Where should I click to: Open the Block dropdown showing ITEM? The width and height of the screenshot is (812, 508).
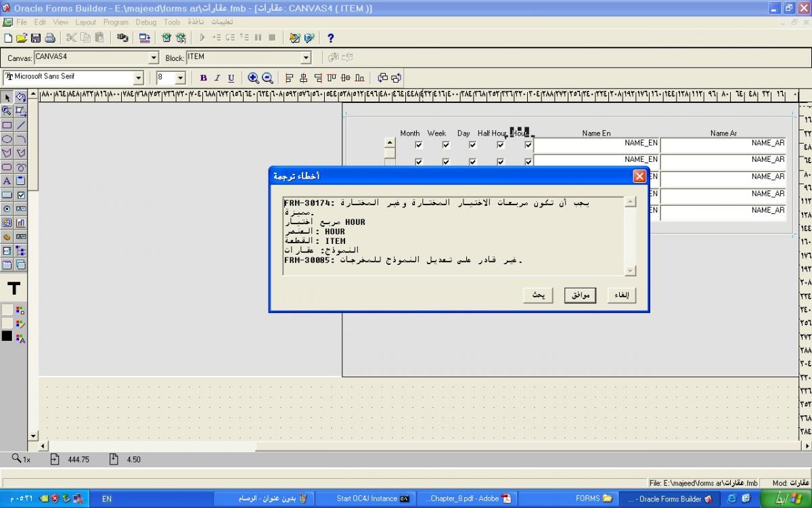tap(306, 58)
